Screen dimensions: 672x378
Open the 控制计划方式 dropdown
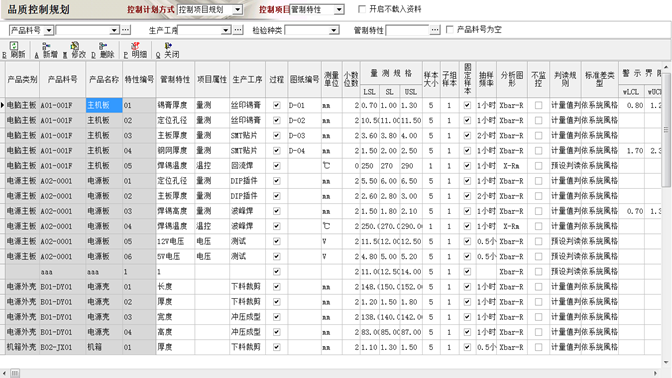coord(238,9)
